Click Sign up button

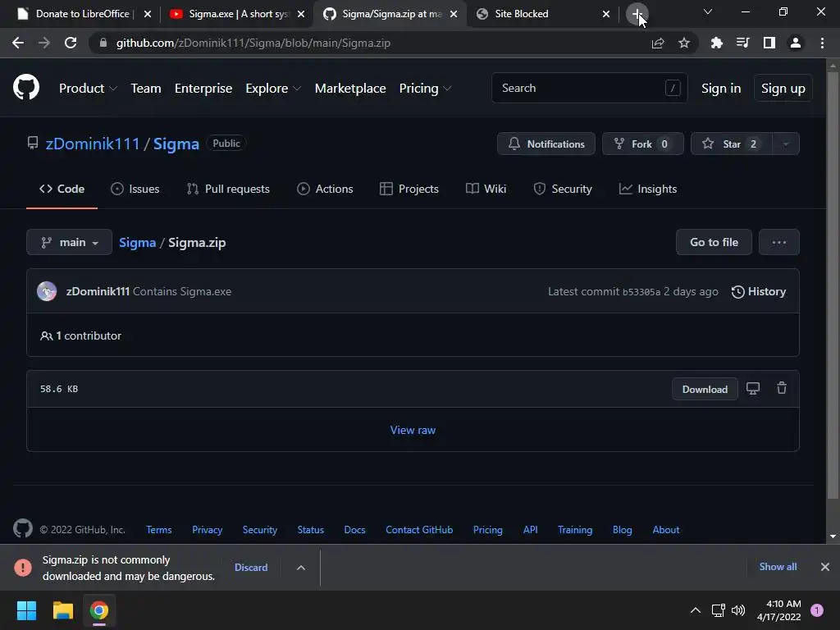(783, 88)
